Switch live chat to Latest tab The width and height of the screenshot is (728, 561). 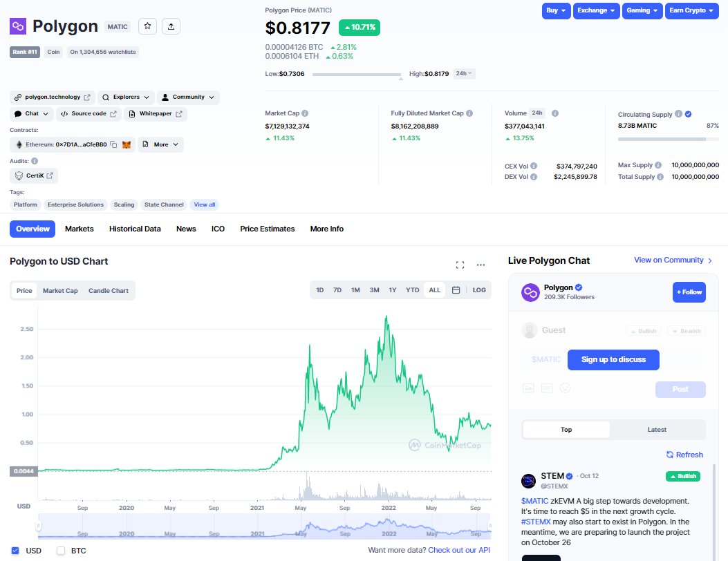tap(657, 430)
